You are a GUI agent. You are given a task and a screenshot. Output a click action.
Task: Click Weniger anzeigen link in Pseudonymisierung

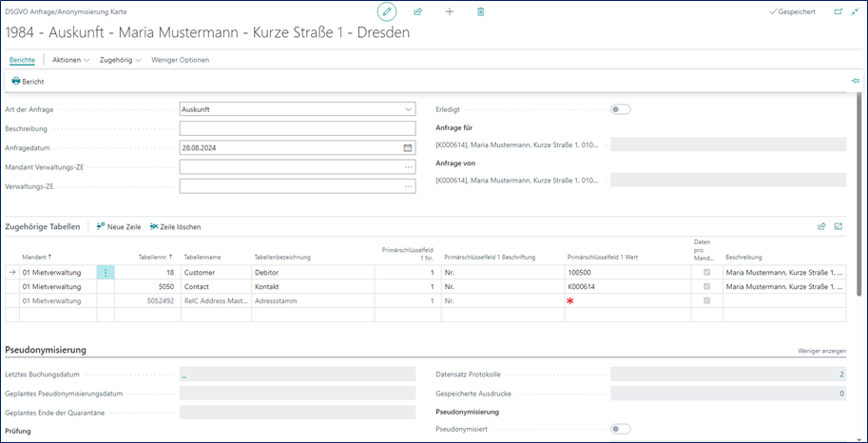pos(821,351)
